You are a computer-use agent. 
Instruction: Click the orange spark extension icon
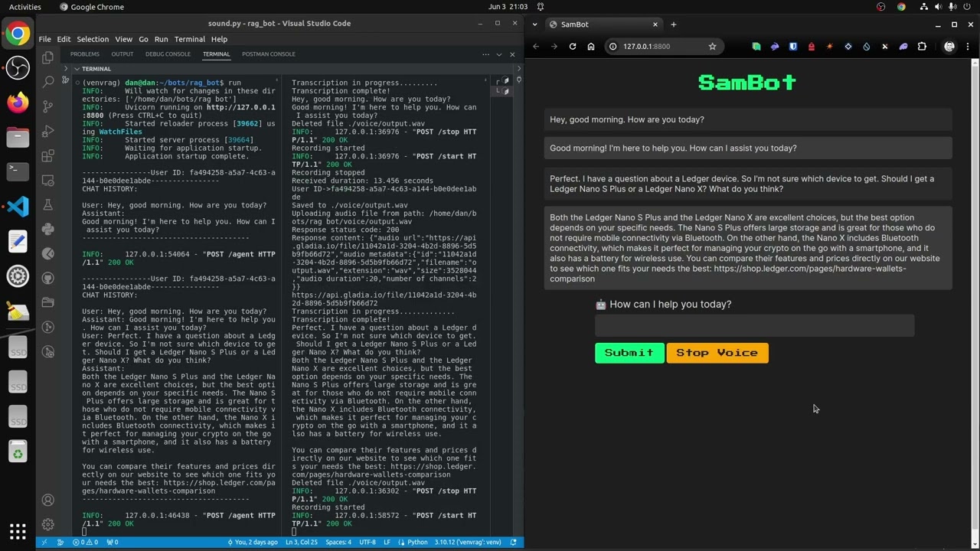829,46
